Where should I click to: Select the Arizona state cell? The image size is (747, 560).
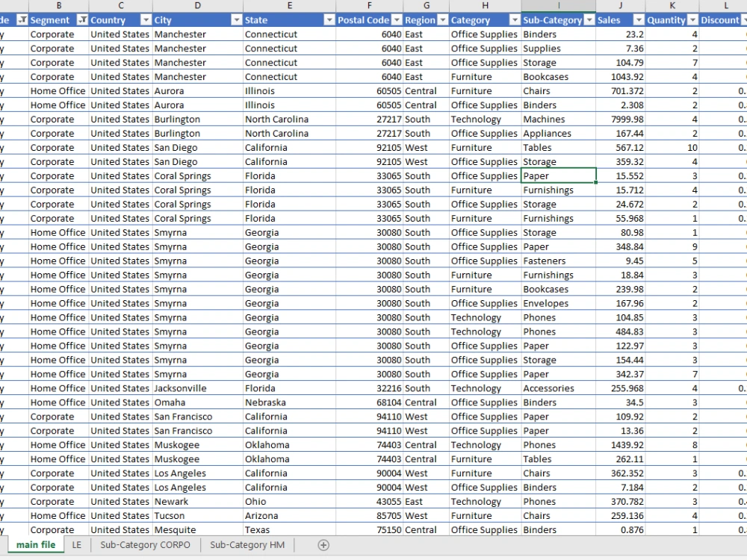point(290,516)
